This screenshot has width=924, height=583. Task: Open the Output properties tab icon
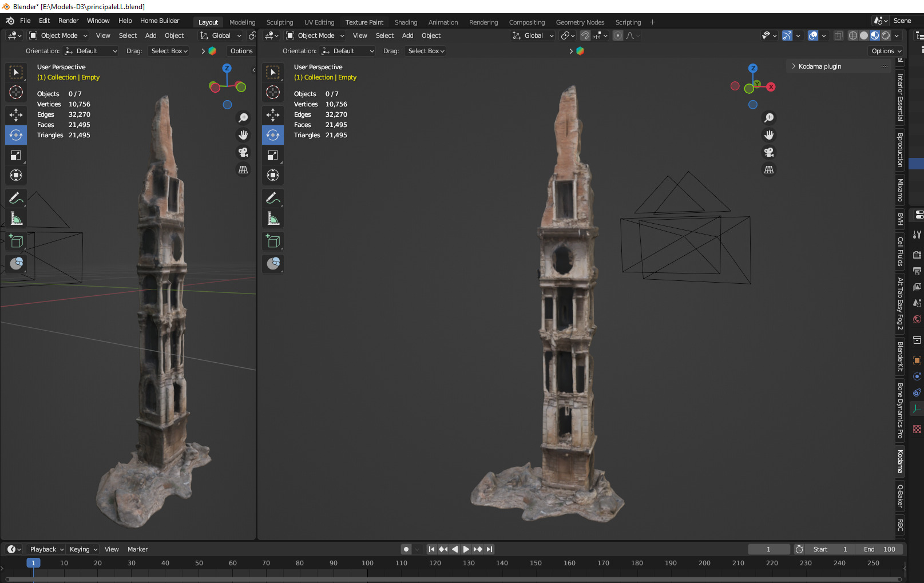click(917, 271)
